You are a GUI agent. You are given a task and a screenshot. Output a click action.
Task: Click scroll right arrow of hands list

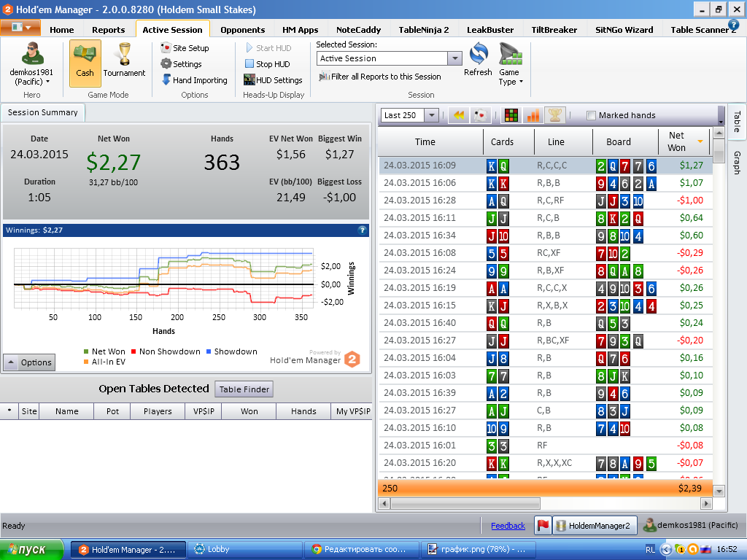[706, 503]
